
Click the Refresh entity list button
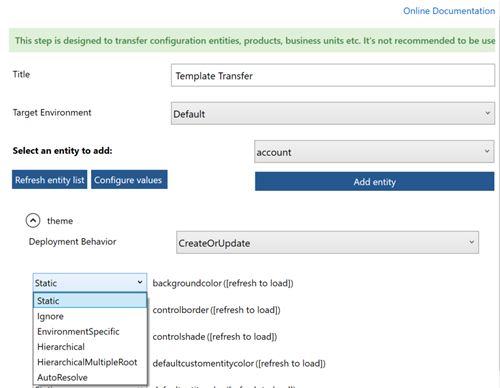(x=50, y=180)
